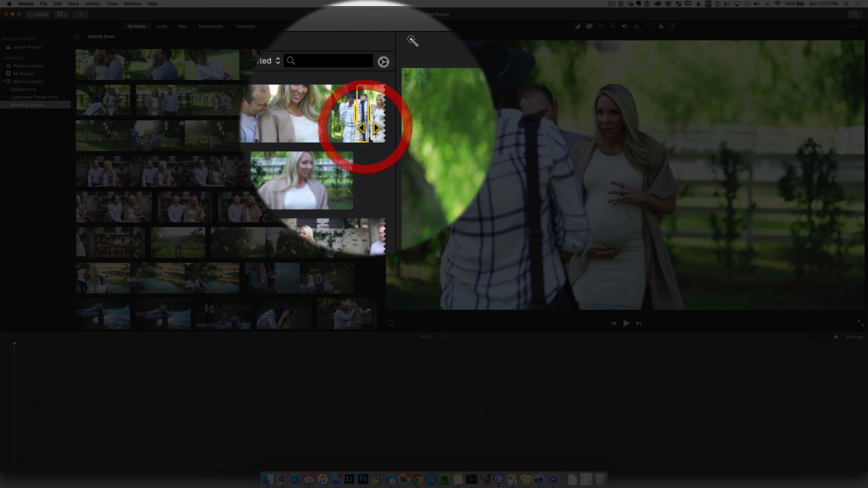868x488 pixels.
Task: Open the Mark menu
Action: [x=74, y=4]
